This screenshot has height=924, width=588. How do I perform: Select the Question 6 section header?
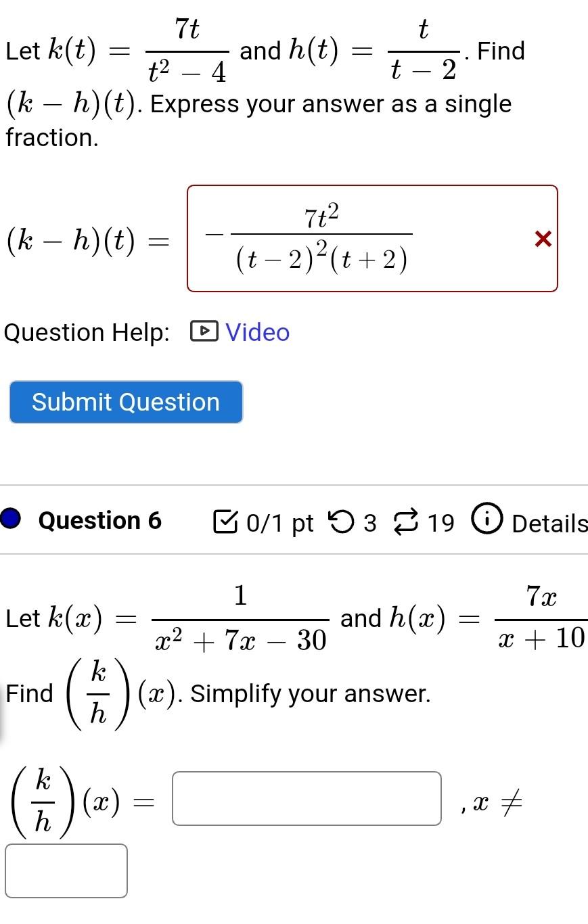[x=99, y=520]
